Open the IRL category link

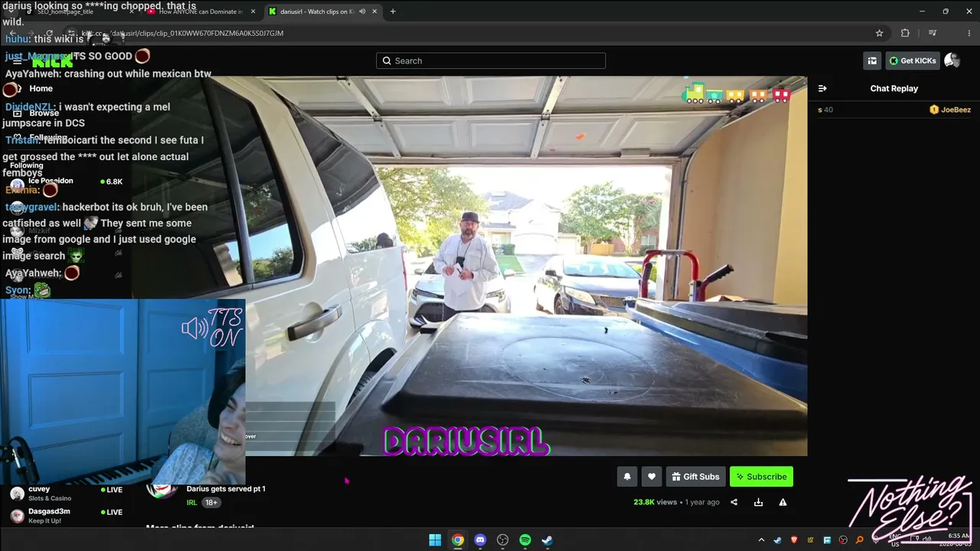click(x=191, y=503)
